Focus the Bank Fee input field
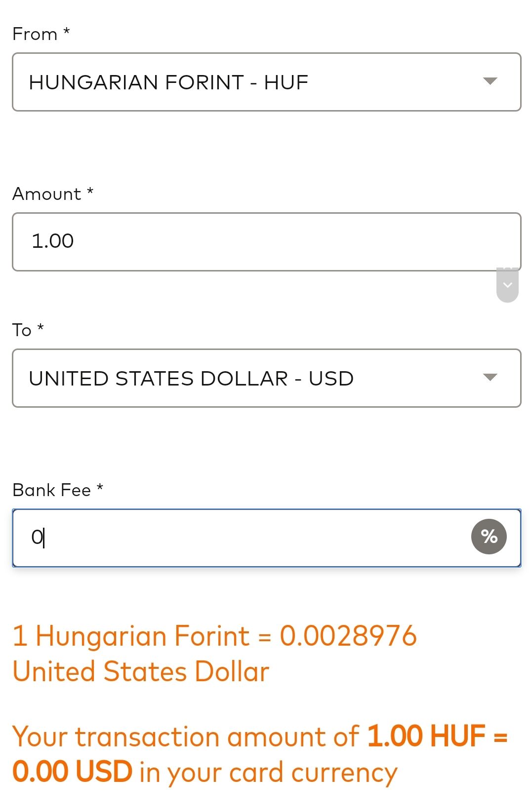This screenshot has width=531, height=812. pyautogui.click(x=267, y=538)
